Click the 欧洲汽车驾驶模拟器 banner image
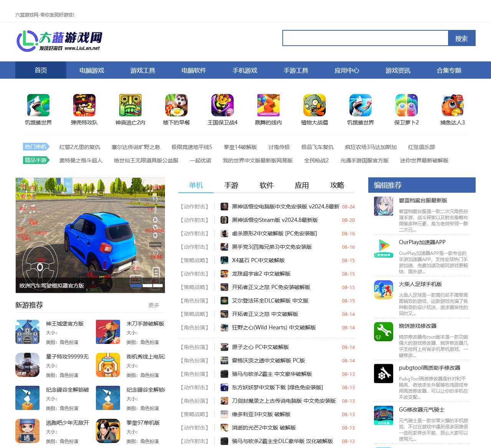491x448 pixels. (90, 235)
